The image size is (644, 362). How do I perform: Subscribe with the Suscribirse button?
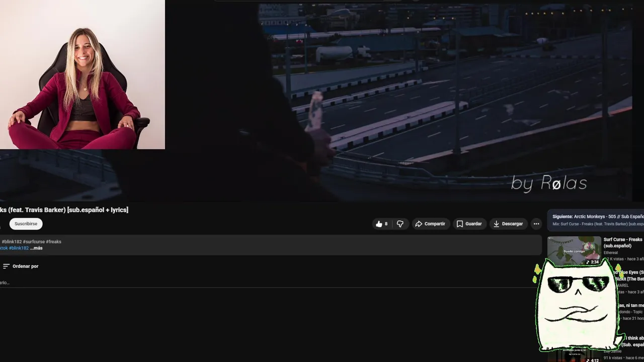(x=26, y=224)
